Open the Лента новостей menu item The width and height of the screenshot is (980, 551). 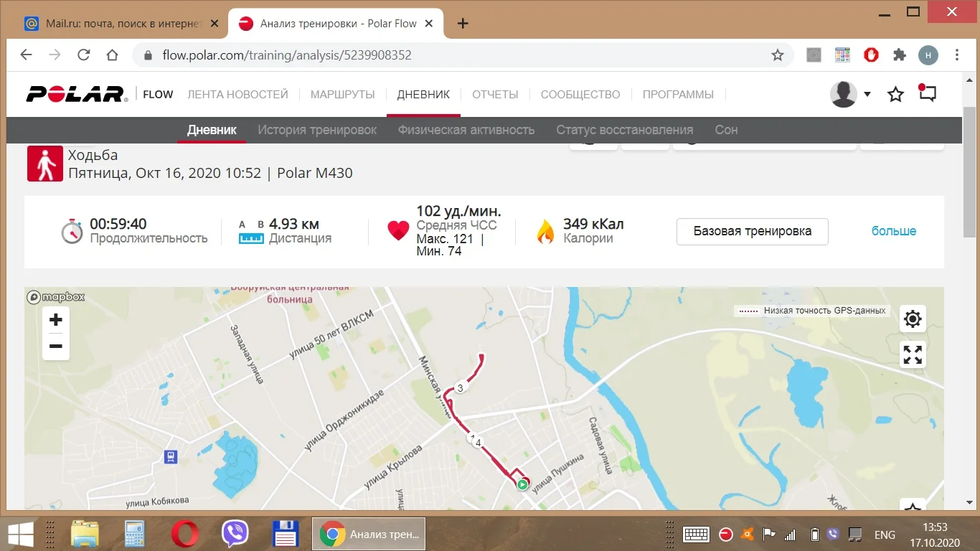237,94
